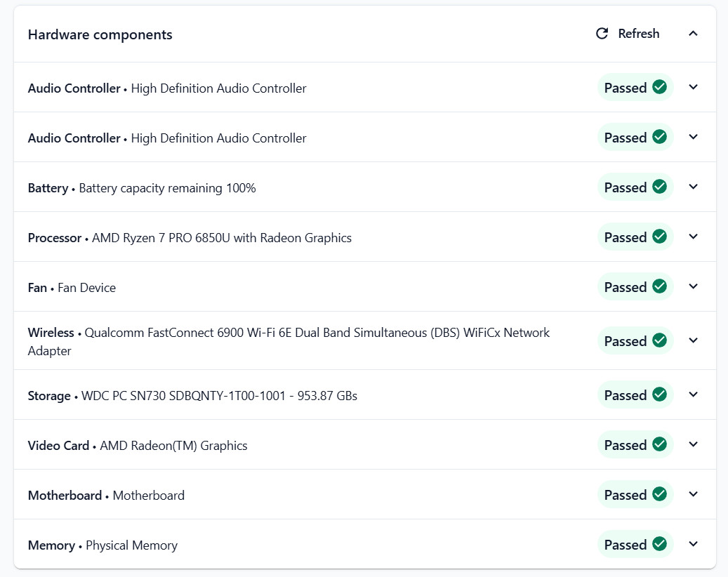Select the Memory Physical Memory row
Screen dimensions: 728x577
365,544
